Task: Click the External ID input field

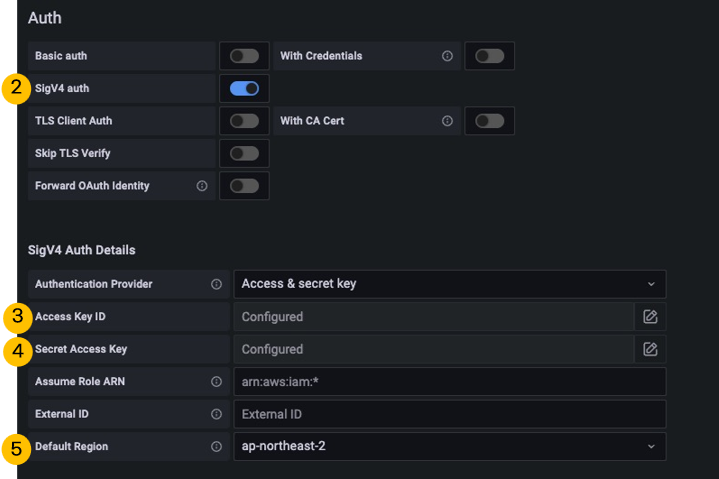Action: pos(450,414)
